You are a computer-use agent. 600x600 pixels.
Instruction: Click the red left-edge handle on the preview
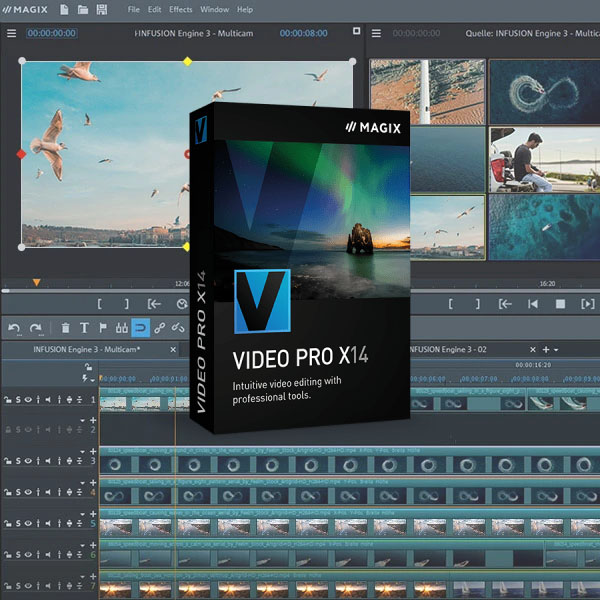[21, 154]
